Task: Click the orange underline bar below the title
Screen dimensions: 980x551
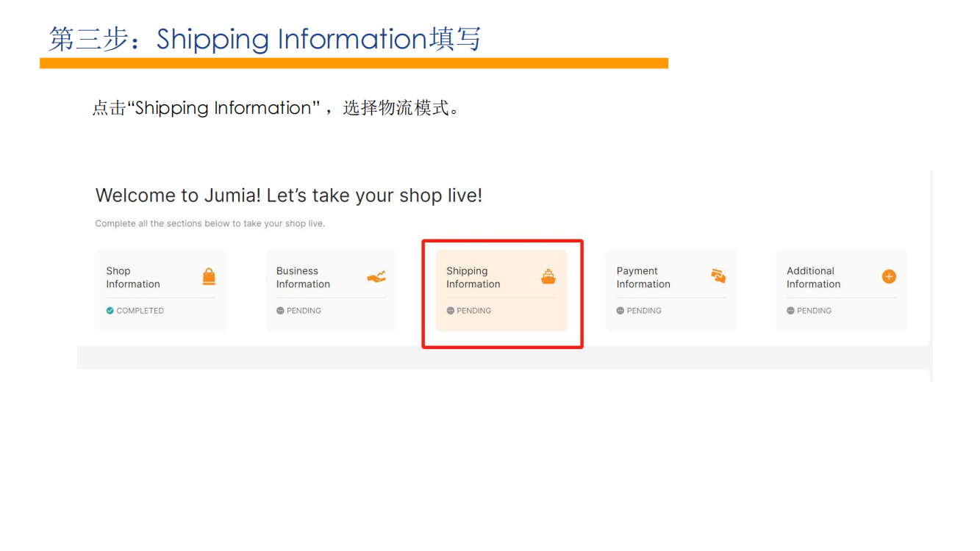Action: pos(354,63)
